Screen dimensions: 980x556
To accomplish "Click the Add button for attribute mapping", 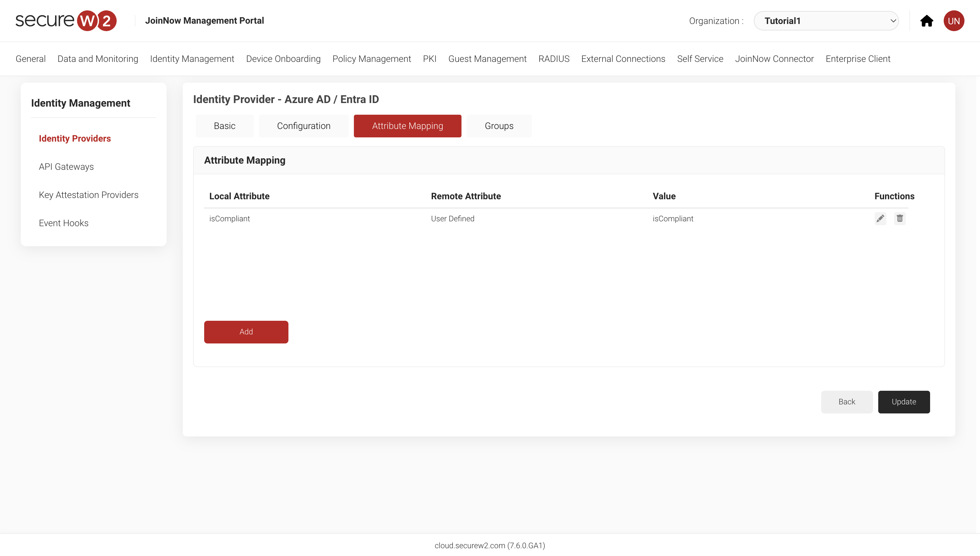I will click(x=246, y=332).
